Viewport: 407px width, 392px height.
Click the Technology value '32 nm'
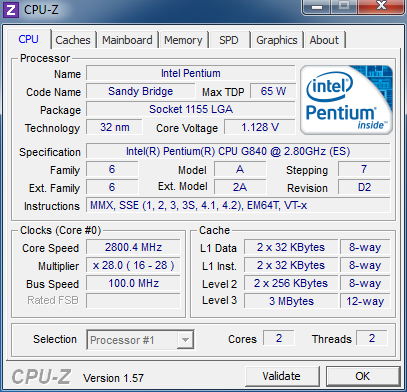tap(114, 127)
